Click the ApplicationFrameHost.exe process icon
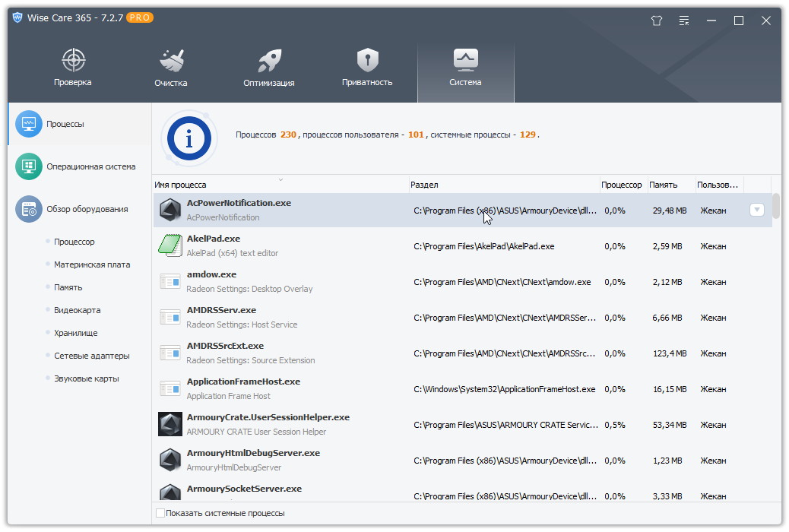Viewport: 789px width, 532px height. tap(170, 388)
